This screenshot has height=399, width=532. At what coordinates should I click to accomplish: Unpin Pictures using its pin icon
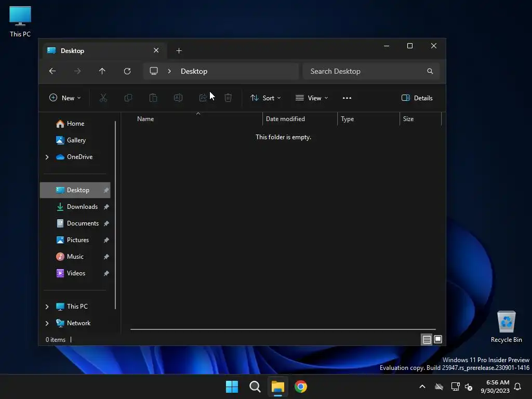coord(106,240)
